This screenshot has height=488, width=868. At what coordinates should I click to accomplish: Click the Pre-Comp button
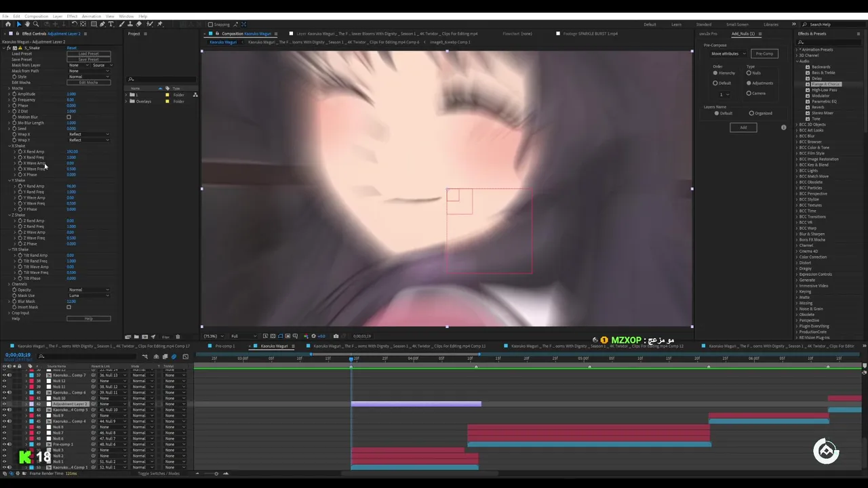point(764,54)
